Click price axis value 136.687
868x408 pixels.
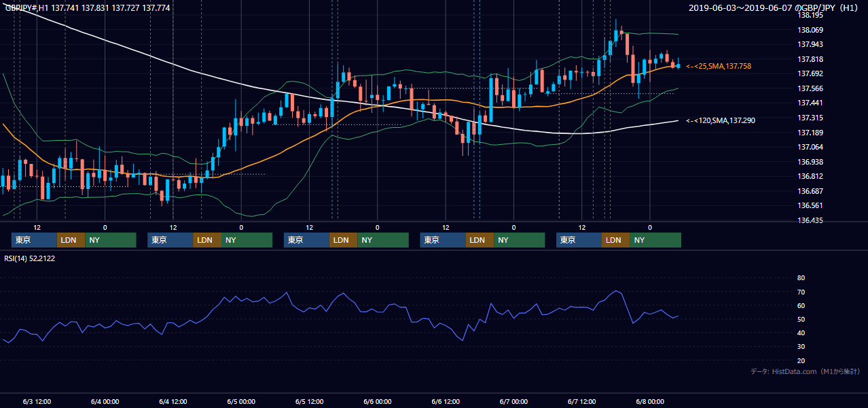pyautogui.click(x=810, y=191)
